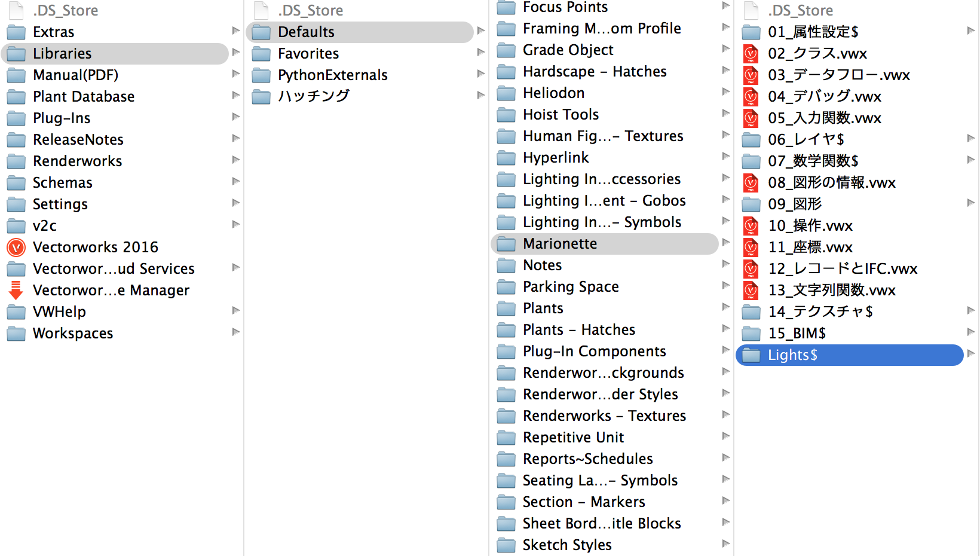Select Renderworks – Textures folder
The width and height of the screenshot is (980, 556).
click(604, 416)
